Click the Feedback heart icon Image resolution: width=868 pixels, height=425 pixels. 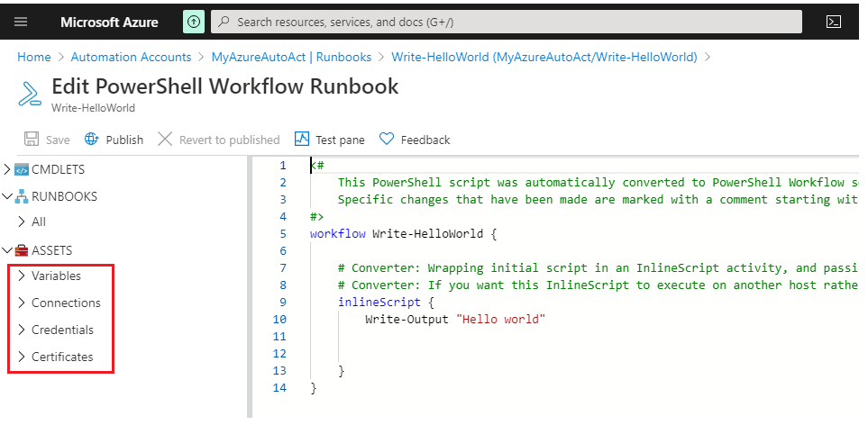[387, 139]
